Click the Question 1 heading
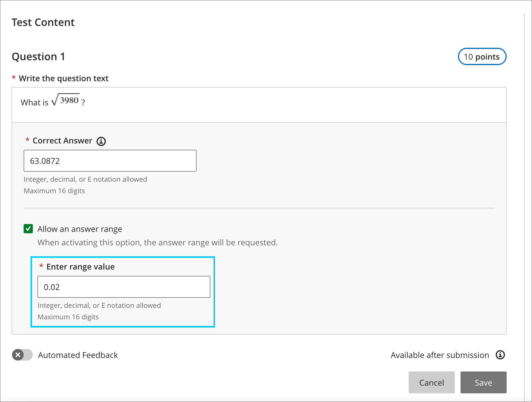The image size is (532, 402). pyautogui.click(x=38, y=57)
